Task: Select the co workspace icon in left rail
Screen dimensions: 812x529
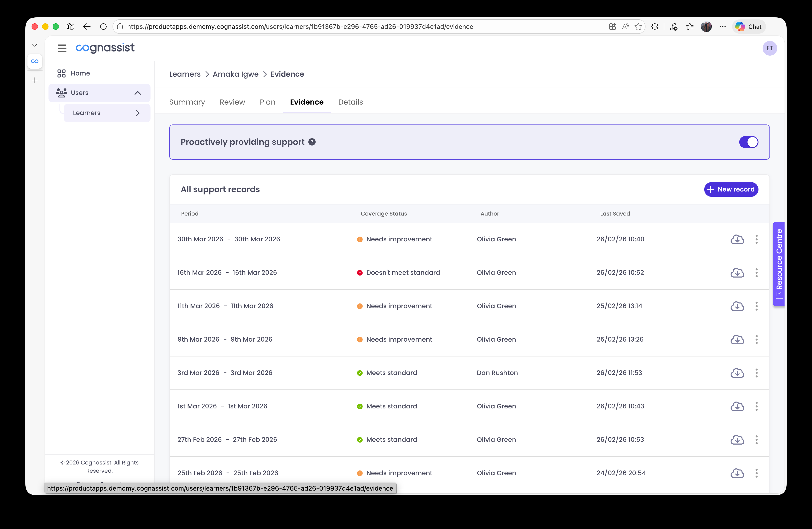Action: click(x=35, y=61)
